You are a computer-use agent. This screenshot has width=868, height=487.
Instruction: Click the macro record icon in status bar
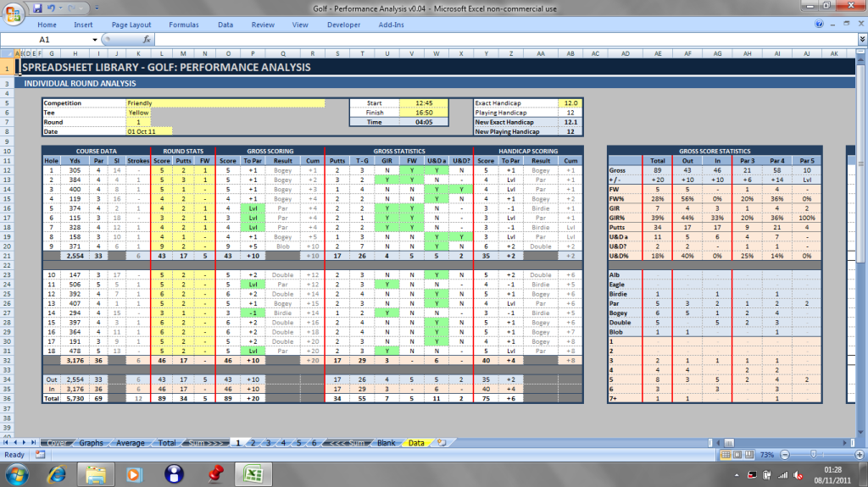click(39, 455)
